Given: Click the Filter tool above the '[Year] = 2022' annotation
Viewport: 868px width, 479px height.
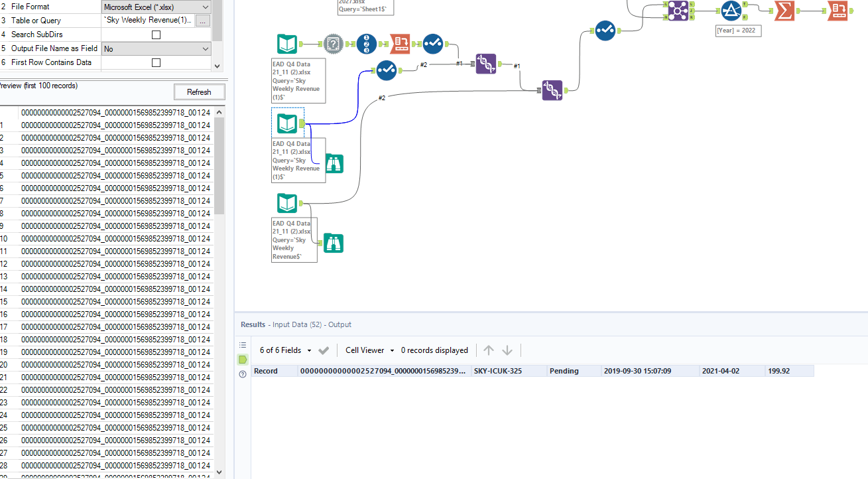Looking at the screenshot, I should [731, 11].
